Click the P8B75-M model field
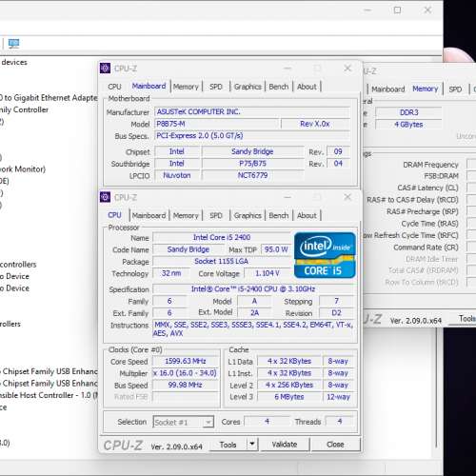 tap(217, 124)
